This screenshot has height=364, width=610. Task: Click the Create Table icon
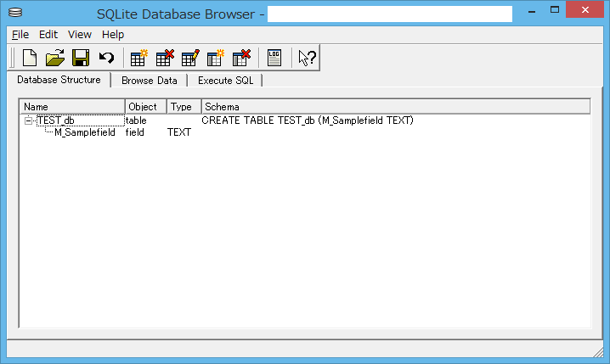138,59
